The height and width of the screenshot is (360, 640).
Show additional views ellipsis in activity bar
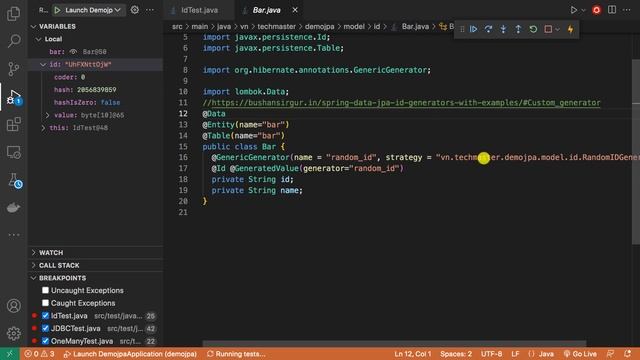click(13, 235)
